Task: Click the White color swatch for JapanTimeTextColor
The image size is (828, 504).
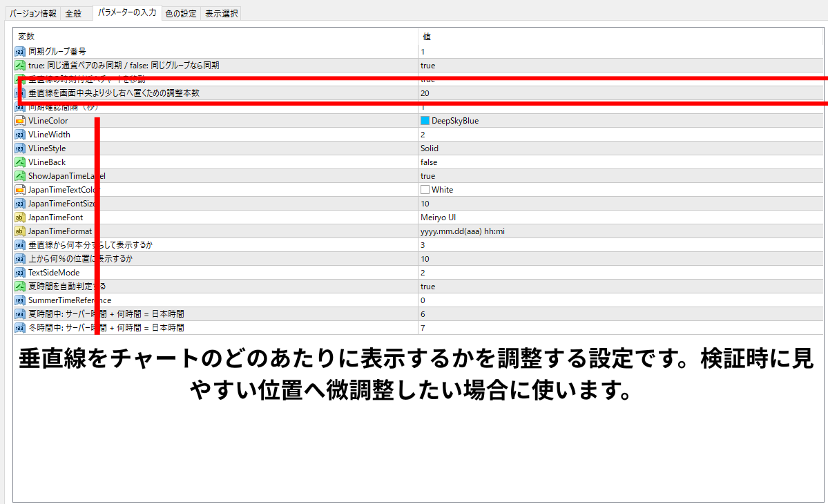Action: point(425,190)
